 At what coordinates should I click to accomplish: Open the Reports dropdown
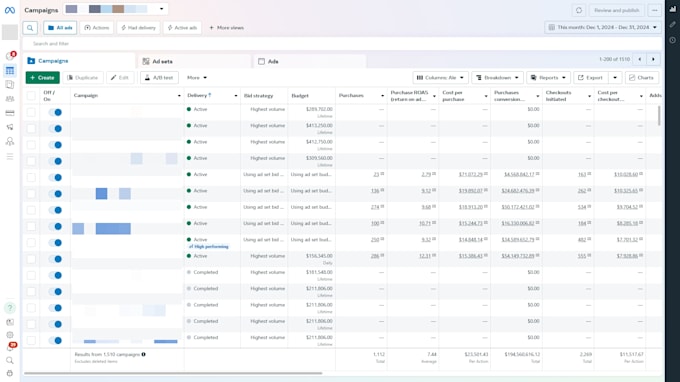tap(548, 78)
